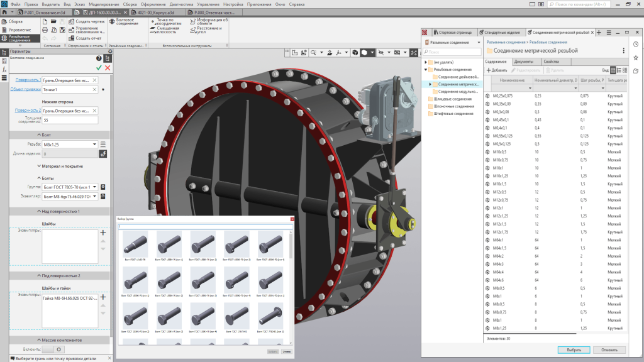
Task: Open print preview in the system toolbar
Action: [53, 30]
